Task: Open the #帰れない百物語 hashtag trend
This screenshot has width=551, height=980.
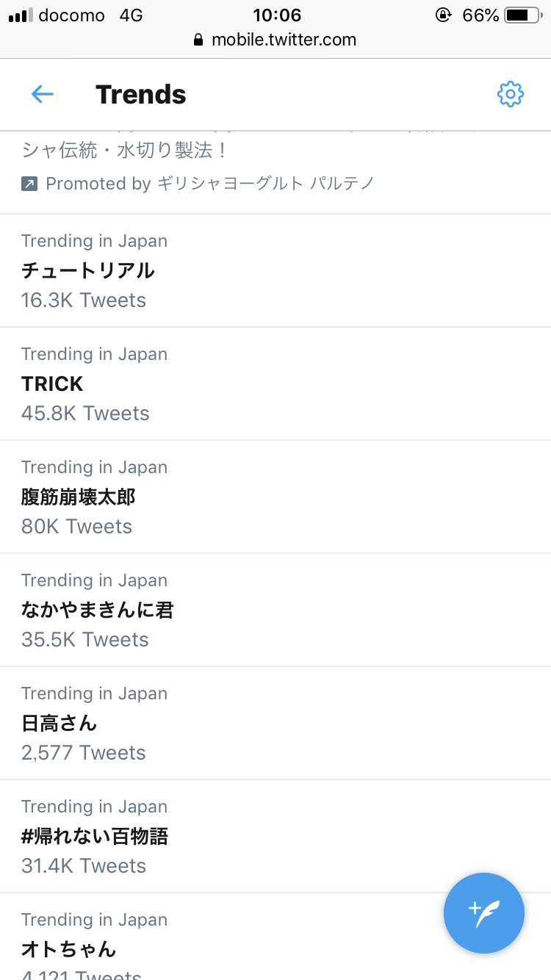Action: (x=96, y=836)
